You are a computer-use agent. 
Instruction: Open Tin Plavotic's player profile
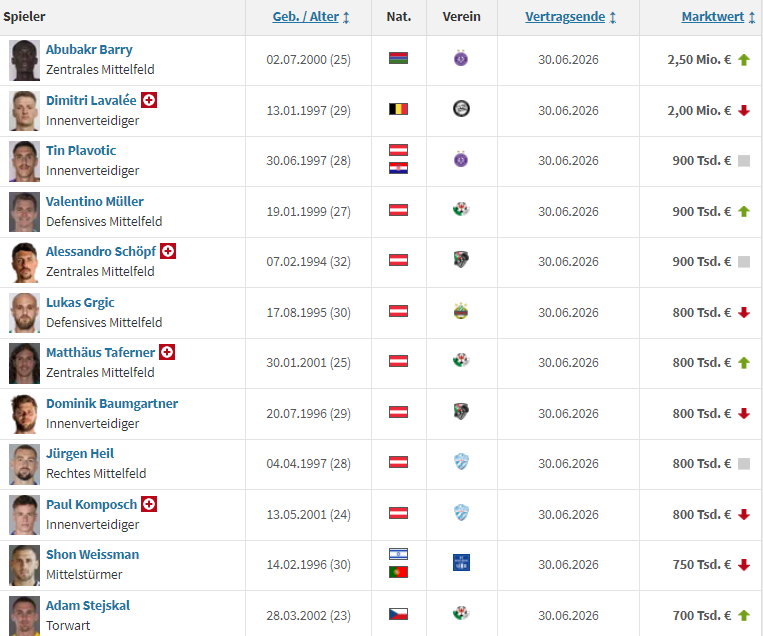click(81, 150)
